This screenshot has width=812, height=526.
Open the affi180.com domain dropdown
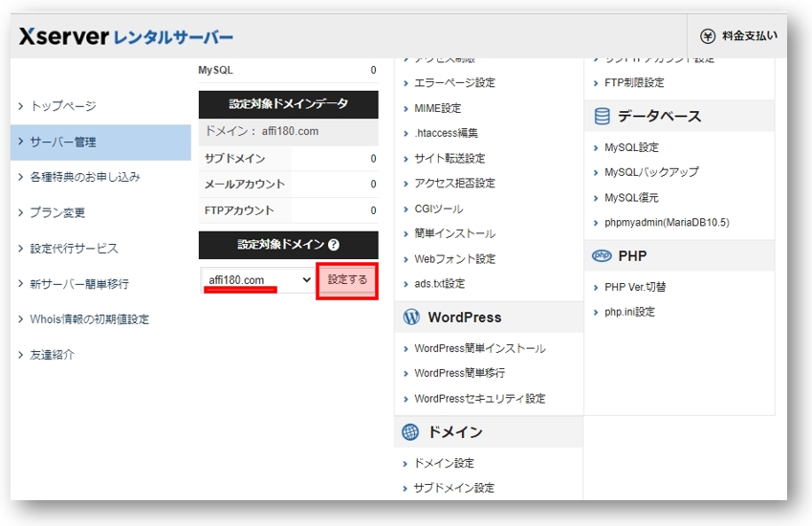pyautogui.click(x=257, y=280)
